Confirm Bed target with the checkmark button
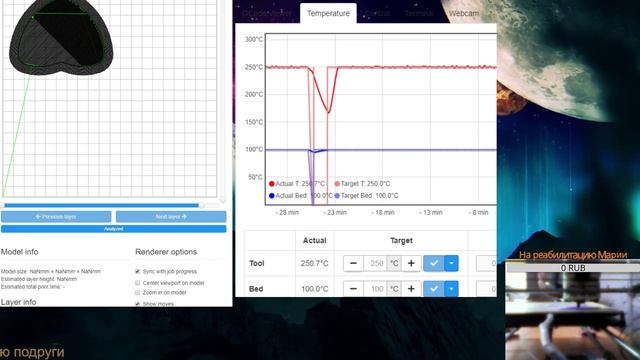This screenshot has height=360, width=640. pyautogui.click(x=433, y=289)
